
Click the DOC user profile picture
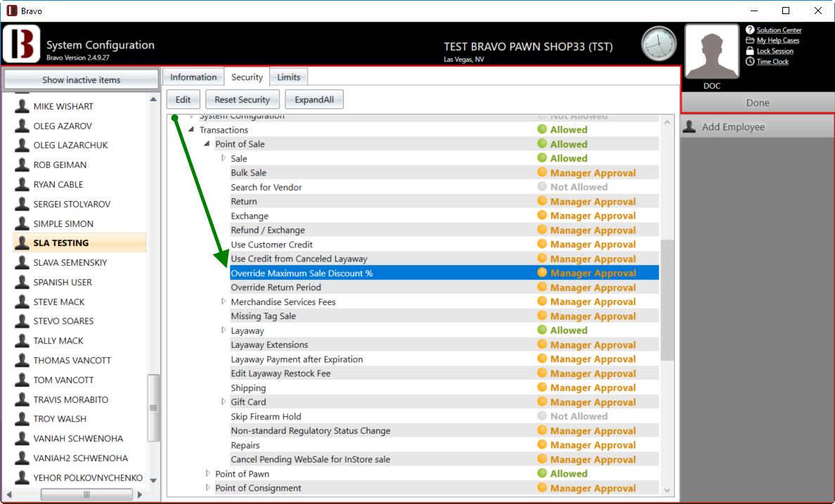tap(712, 52)
